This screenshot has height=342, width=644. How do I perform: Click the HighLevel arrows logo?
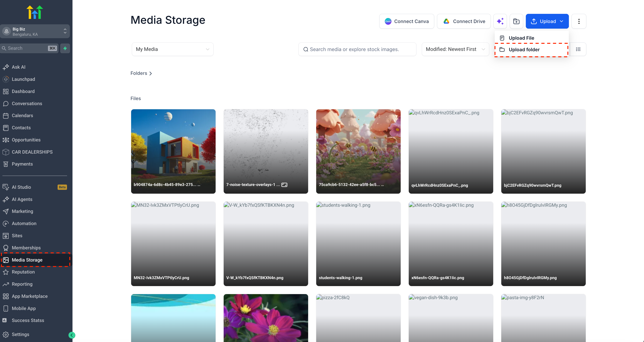click(x=35, y=12)
